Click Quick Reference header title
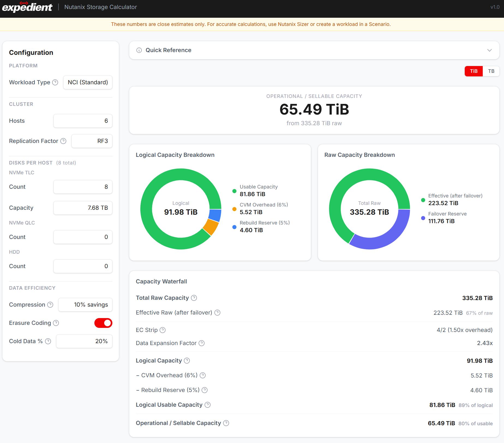The width and height of the screenshot is (504, 443). pos(168,50)
